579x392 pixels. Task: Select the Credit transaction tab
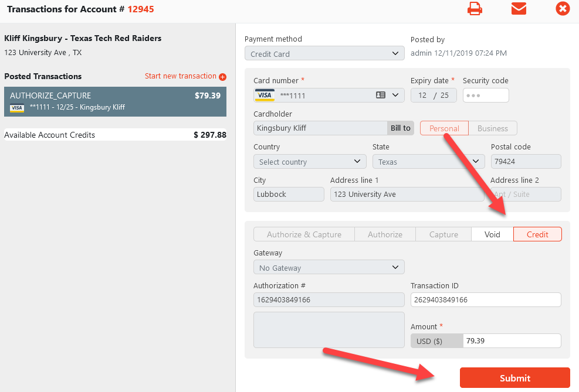coord(537,234)
